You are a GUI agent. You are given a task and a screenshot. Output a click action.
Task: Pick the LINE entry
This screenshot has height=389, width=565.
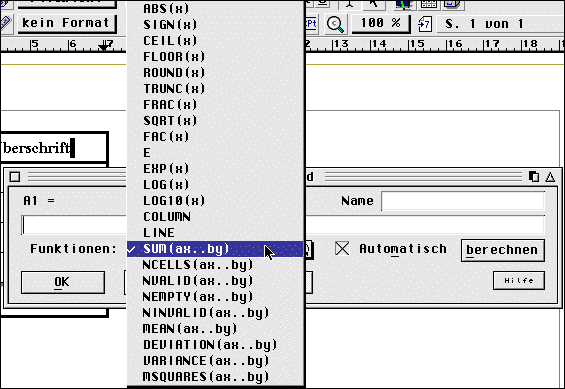click(x=216, y=232)
